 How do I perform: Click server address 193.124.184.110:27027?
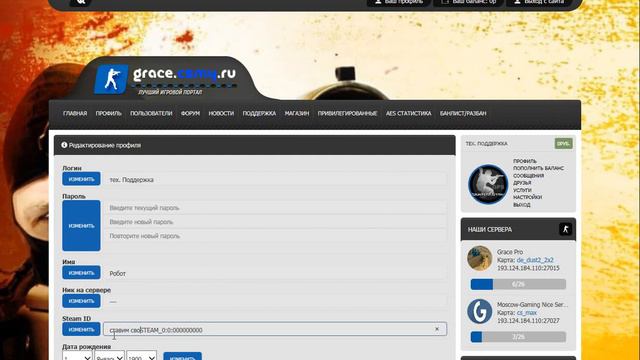coord(528,321)
